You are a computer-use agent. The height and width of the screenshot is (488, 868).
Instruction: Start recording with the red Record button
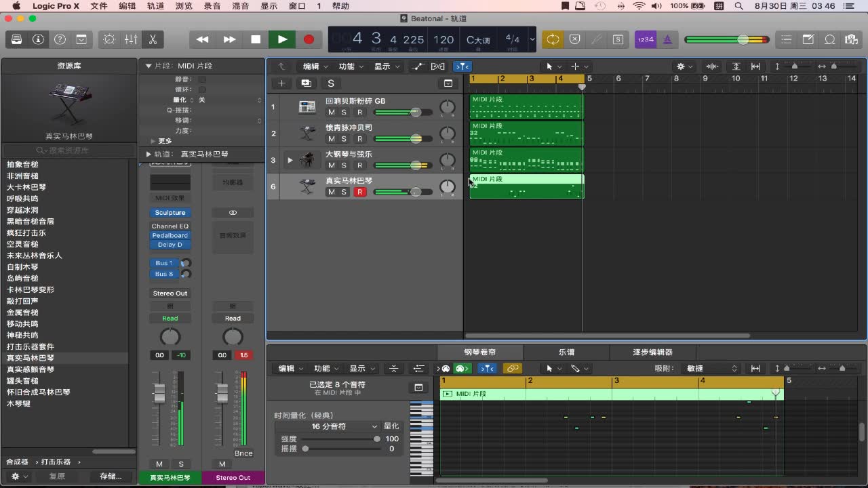(x=309, y=39)
